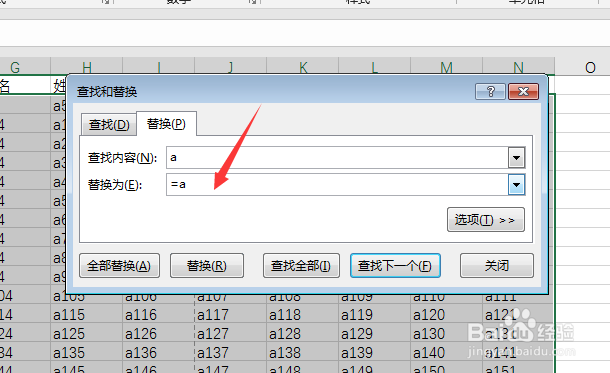Select column M header

pyautogui.click(x=447, y=67)
